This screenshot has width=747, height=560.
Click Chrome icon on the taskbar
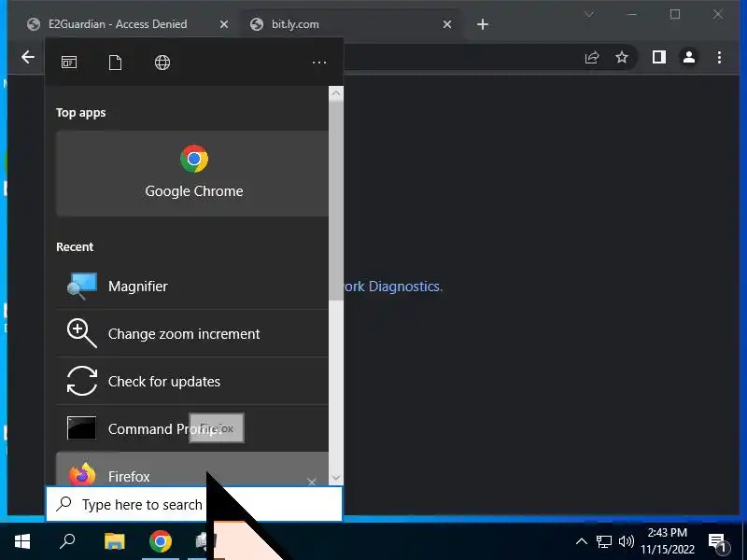(160, 541)
